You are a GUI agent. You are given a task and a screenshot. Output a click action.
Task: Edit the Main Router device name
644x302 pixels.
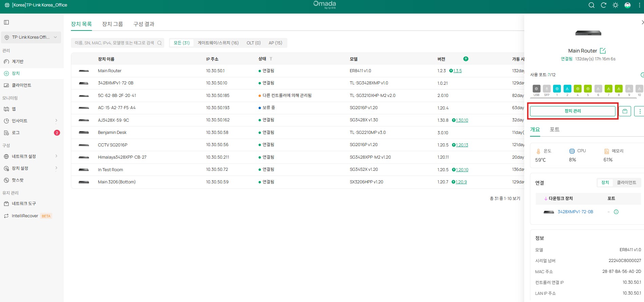(x=603, y=51)
